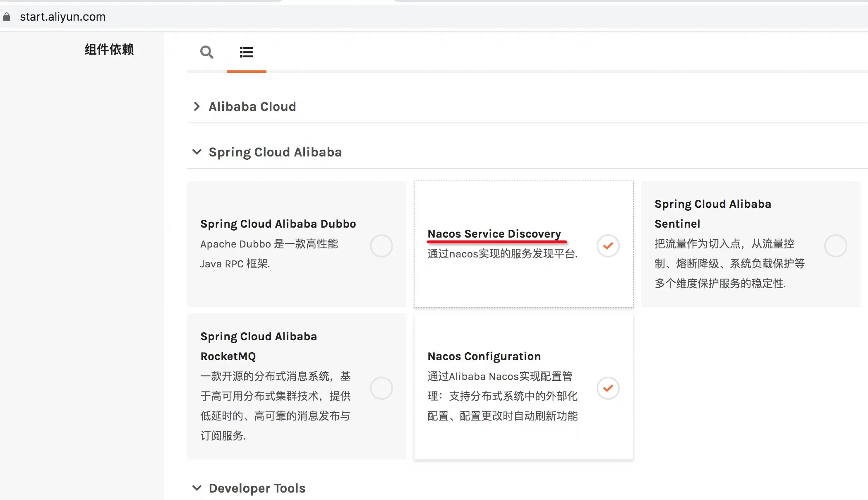Enable the Spring Cloud Alibaba Sentinel circle
Viewport: 868px width, 500px height.
point(835,246)
